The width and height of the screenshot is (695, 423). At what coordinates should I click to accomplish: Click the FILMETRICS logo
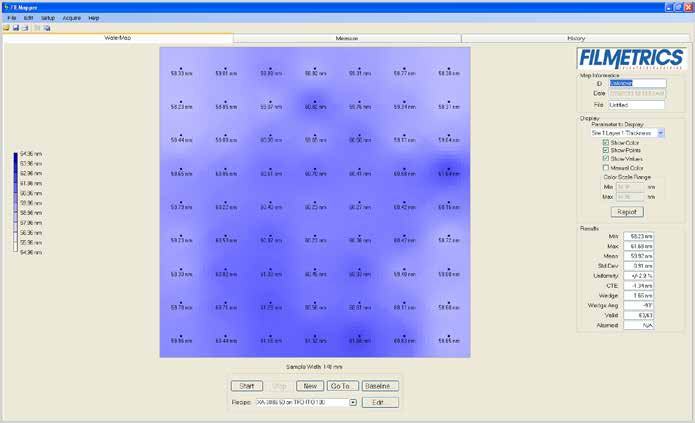point(631,56)
